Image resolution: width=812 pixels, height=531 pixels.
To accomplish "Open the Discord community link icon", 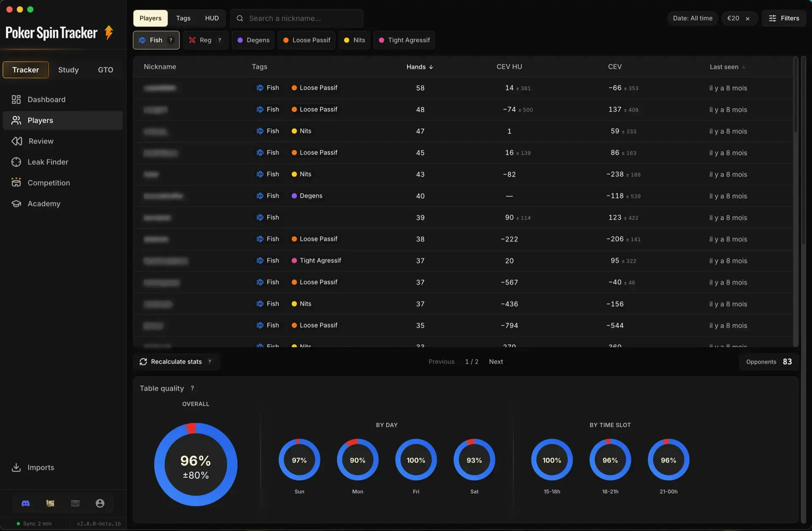I will pyautogui.click(x=25, y=503).
